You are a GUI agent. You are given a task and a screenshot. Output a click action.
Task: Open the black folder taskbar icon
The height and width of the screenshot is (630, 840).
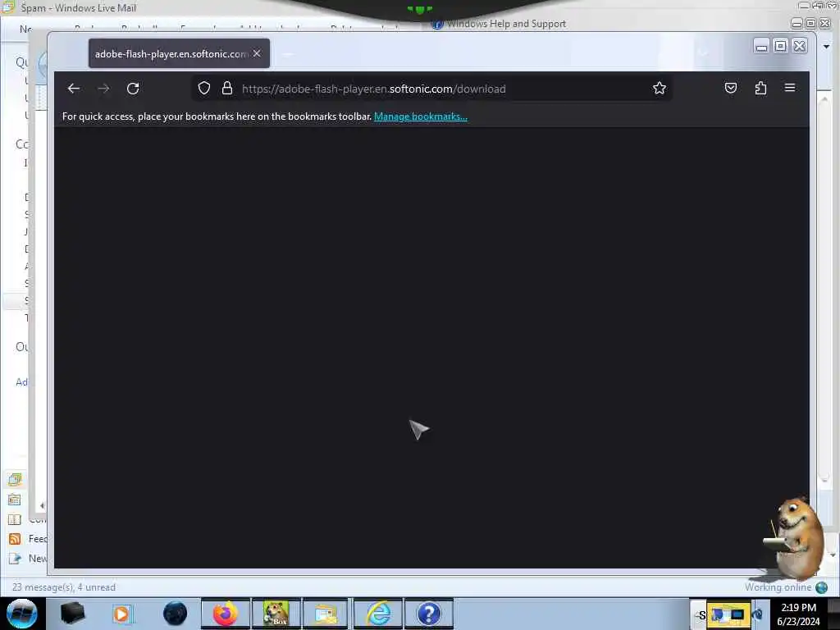pyautogui.click(x=73, y=614)
